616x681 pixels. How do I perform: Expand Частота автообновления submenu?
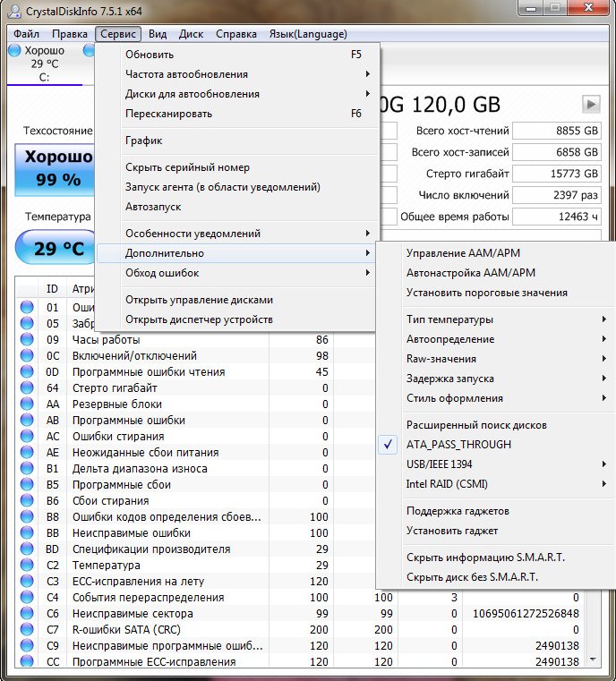pos(236,74)
